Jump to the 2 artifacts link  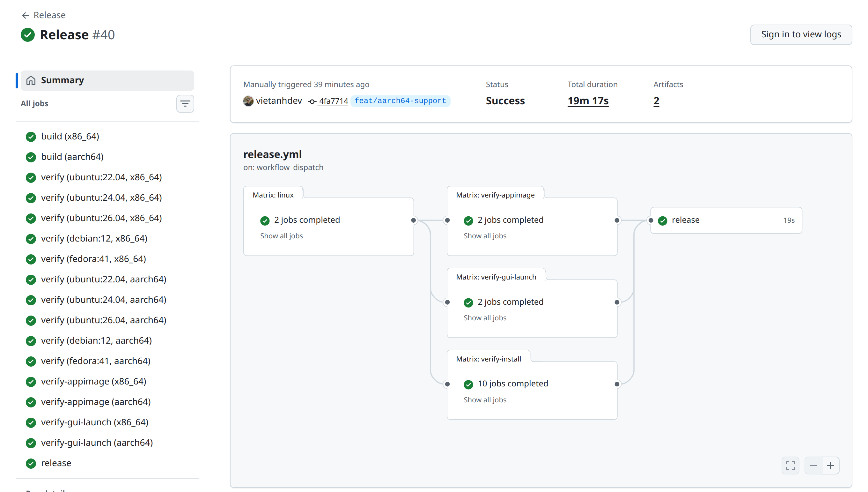[x=656, y=101]
